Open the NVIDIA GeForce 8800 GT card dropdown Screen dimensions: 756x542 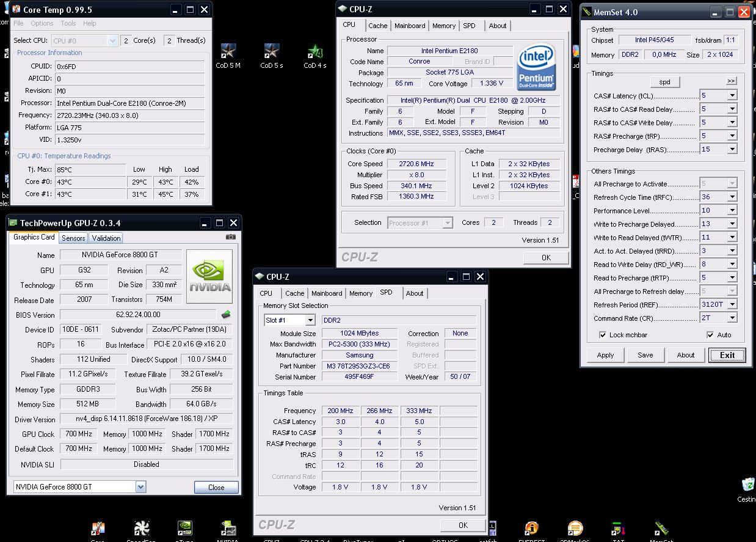[x=140, y=487]
